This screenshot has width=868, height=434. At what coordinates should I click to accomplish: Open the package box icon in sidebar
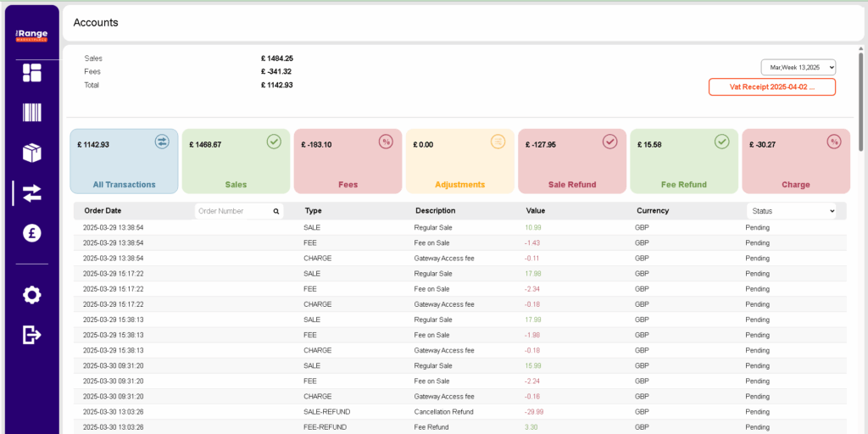click(x=31, y=153)
